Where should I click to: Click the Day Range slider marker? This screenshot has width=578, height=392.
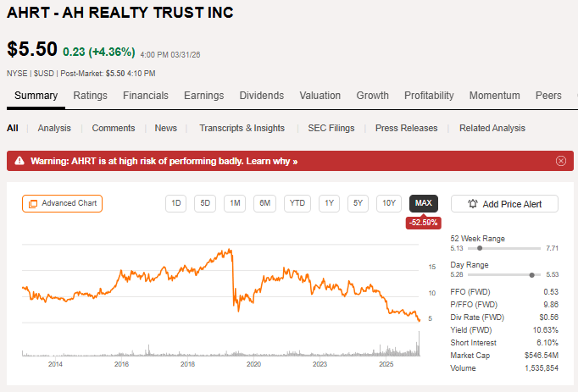532,275
